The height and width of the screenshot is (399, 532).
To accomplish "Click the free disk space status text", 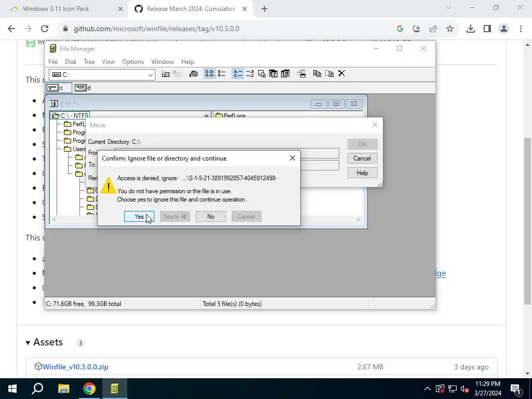I will 84,303.
